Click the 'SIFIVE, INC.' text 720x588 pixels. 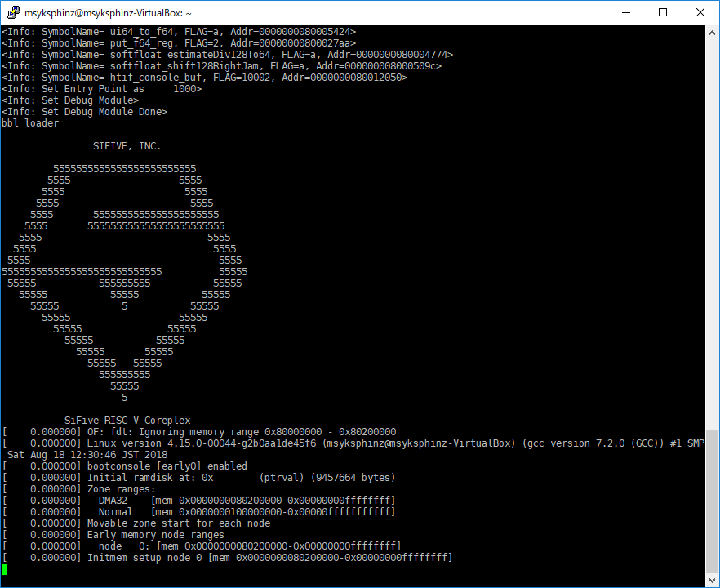127,146
